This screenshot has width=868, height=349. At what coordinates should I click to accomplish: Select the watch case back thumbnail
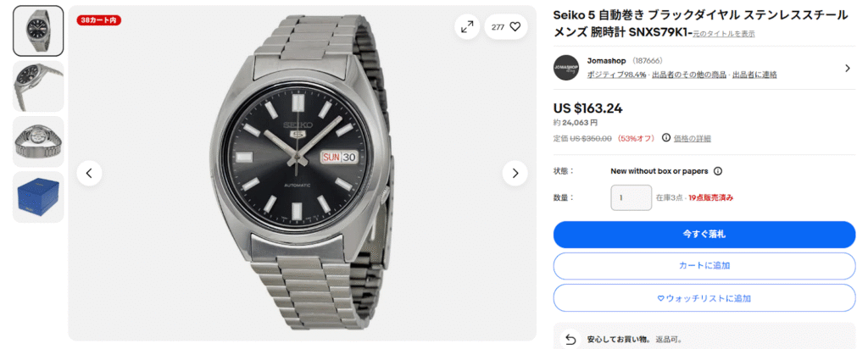pos(38,141)
